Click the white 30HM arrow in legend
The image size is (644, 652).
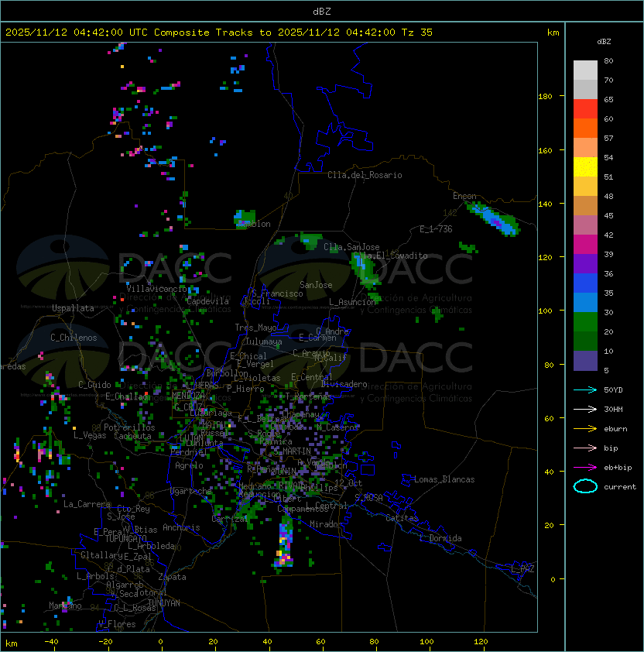(585, 409)
